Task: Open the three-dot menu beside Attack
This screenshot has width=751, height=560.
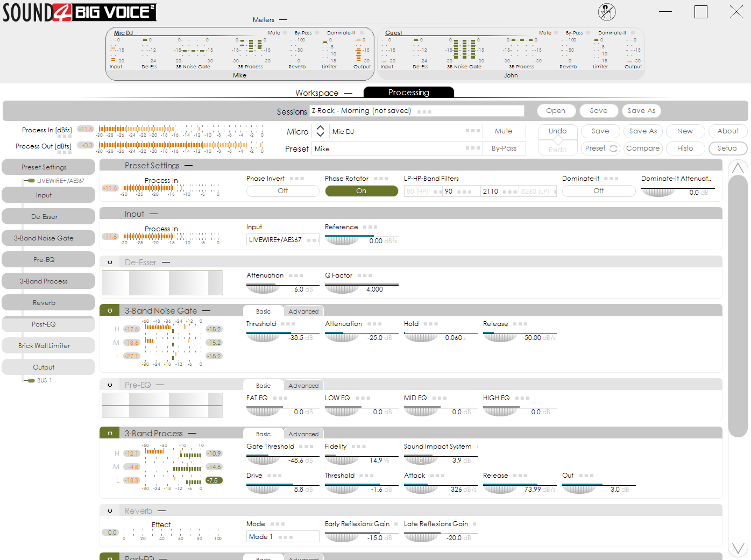Action: [x=437, y=476]
